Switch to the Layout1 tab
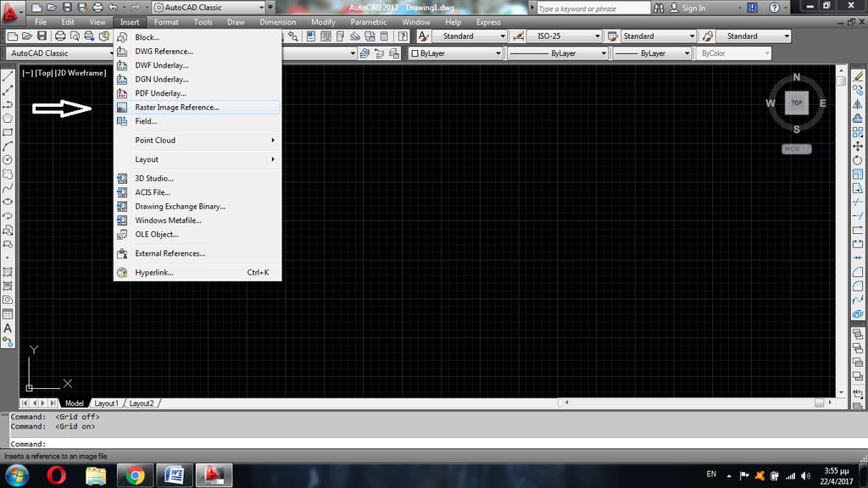868x488 pixels. point(106,403)
